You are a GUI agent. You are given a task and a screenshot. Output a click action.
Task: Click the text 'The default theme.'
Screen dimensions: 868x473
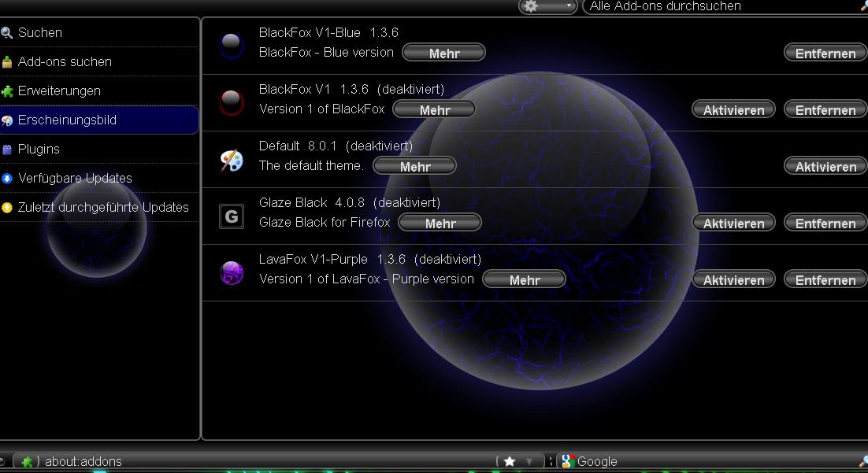311,165
